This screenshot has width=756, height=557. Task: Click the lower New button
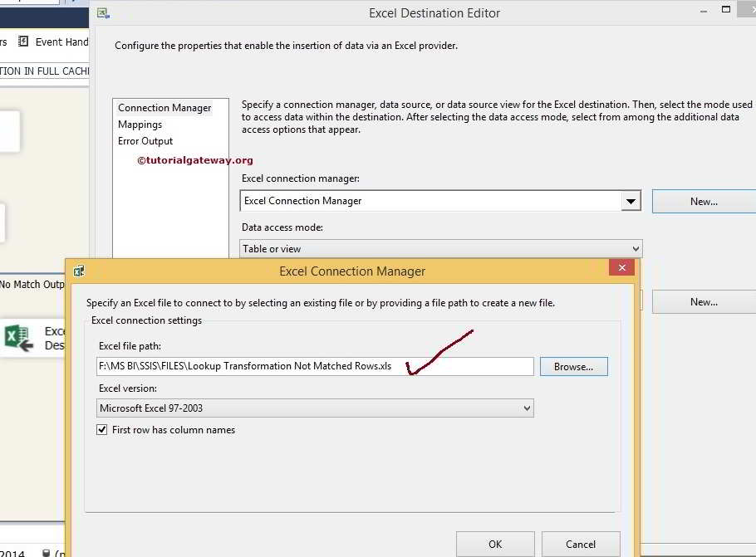click(x=704, y=301)
